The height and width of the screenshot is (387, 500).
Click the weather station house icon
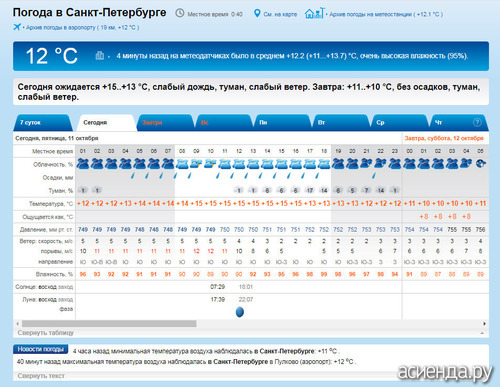(x=314, y=13)
